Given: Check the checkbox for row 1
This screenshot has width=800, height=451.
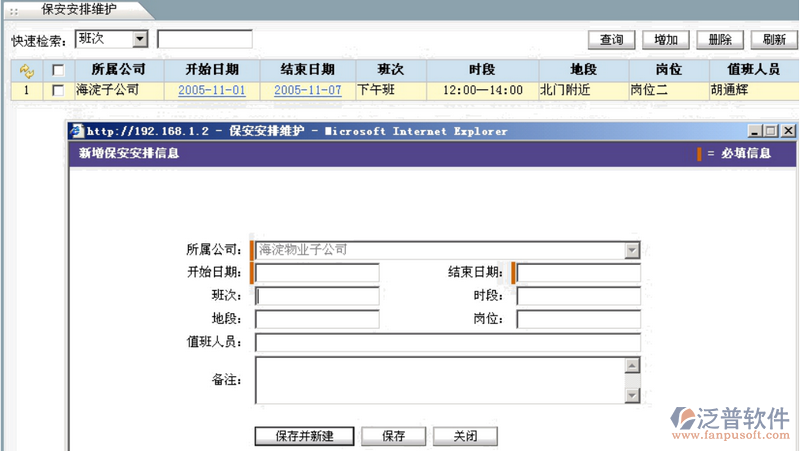Looking at the screenshot, I should point(58,90).
